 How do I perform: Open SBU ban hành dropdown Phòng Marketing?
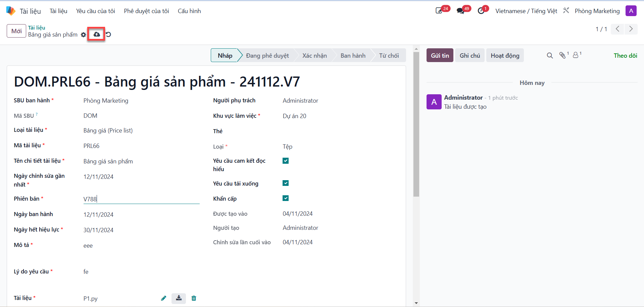coord(141,101)
